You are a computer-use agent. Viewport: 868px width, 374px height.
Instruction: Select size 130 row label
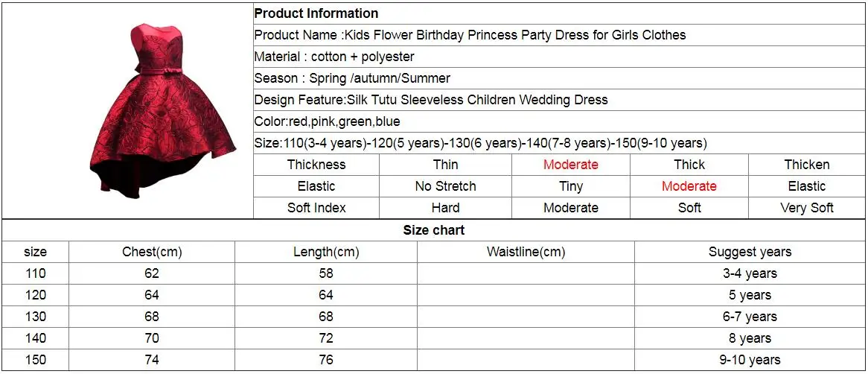36,317
